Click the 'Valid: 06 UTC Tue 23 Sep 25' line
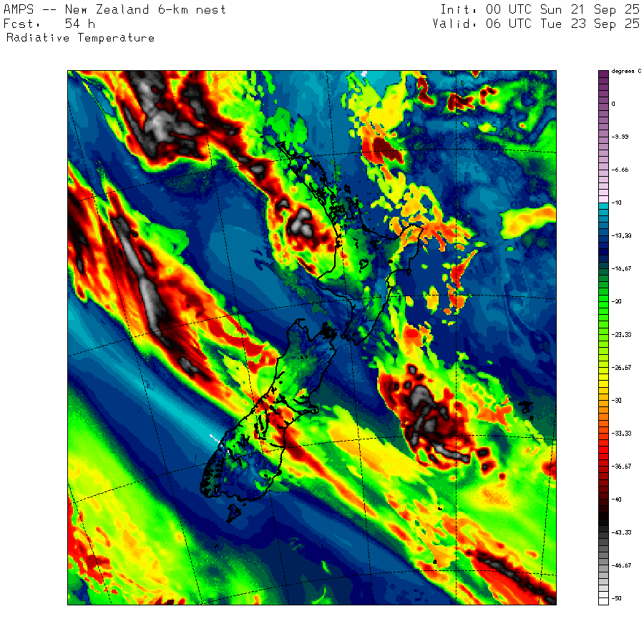The width and height of the screenshot is (644, 644). (x=536, y=24)
